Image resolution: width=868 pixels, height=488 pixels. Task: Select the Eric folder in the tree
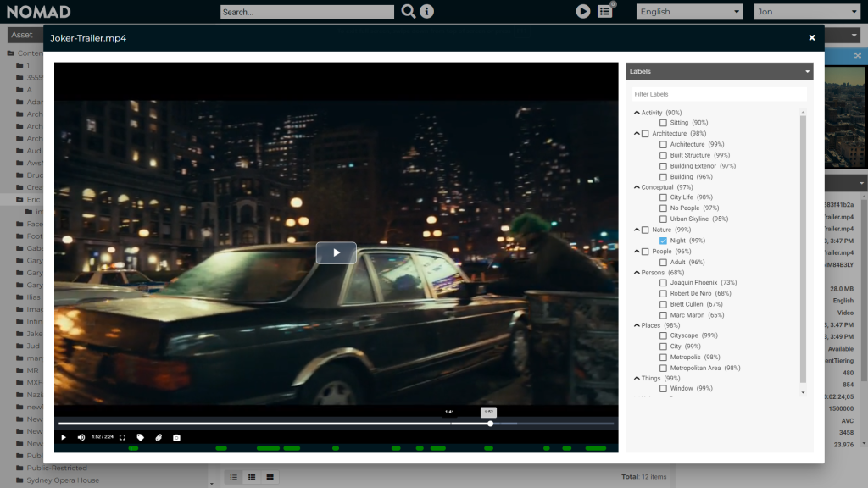[33, 199]
